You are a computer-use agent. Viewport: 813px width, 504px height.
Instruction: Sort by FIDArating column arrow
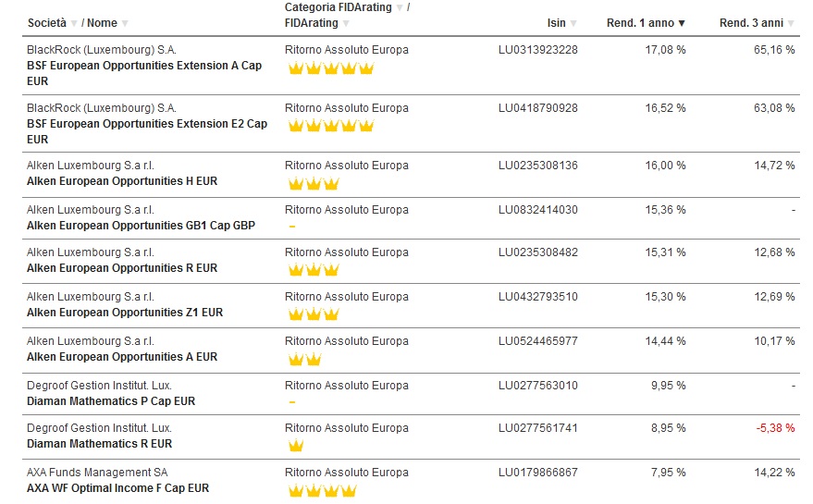click(x=346, y=23)
